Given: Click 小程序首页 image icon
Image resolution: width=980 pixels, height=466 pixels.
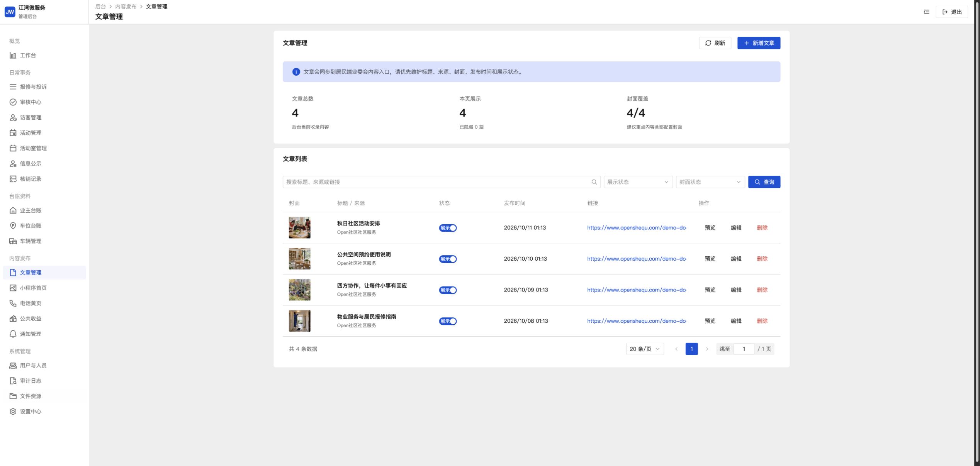Looking at the screenshot, I should coord(13,288).
